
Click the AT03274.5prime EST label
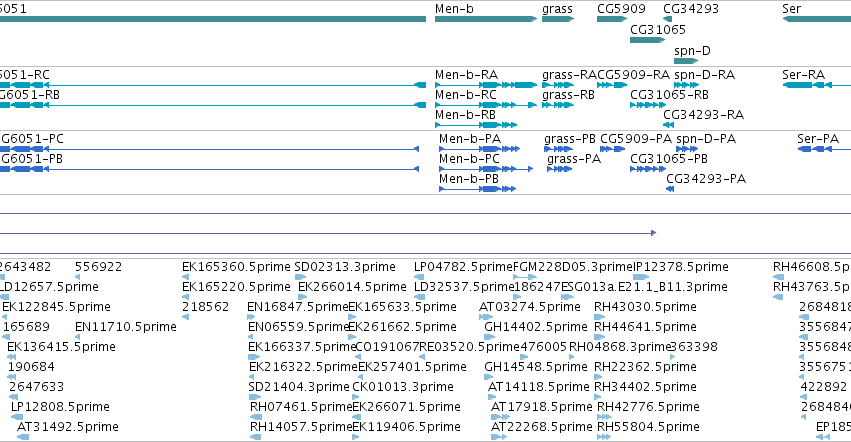[x=530, y=307]
